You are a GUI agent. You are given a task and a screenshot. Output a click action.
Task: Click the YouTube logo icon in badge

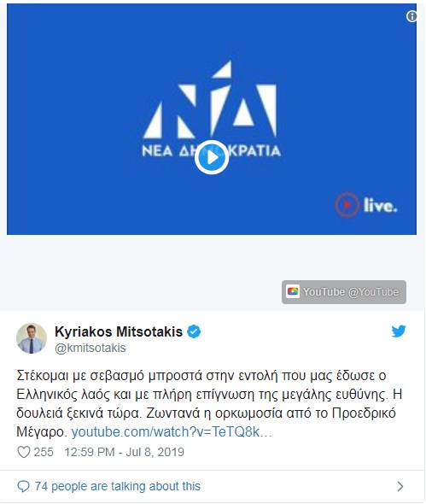tap(293, 291)
